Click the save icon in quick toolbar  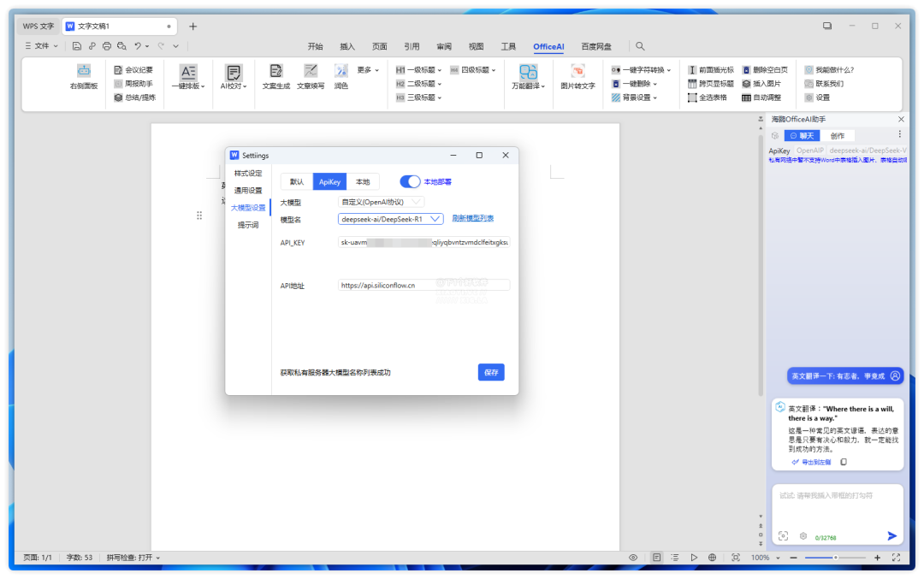pos(77,46)
